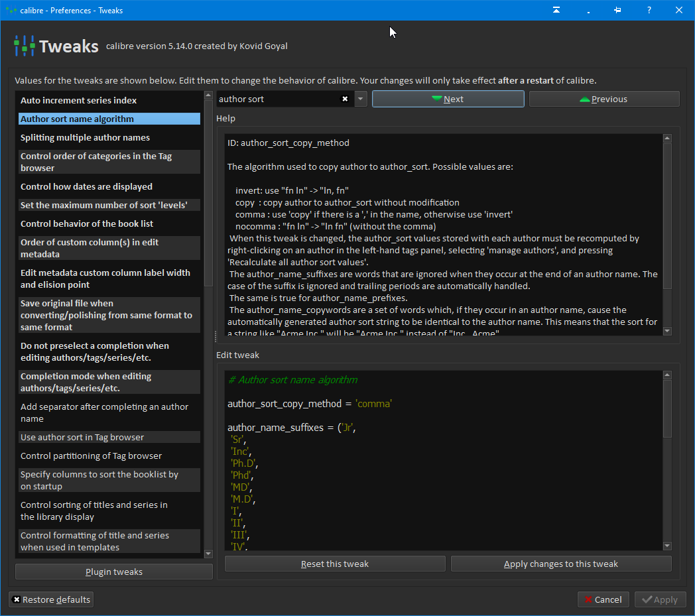Screen dimensions: 695x616
Task: Click the tweak list scrollbar thumb
Action: [x=208, y=193]
